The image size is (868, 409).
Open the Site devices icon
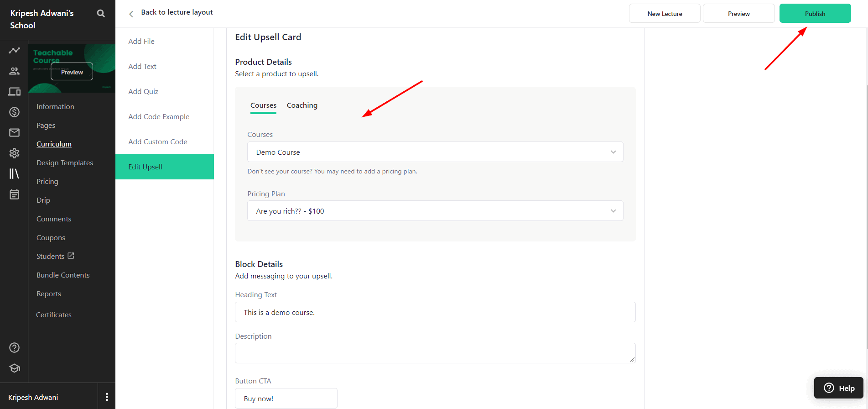click(x=14, y=92)
